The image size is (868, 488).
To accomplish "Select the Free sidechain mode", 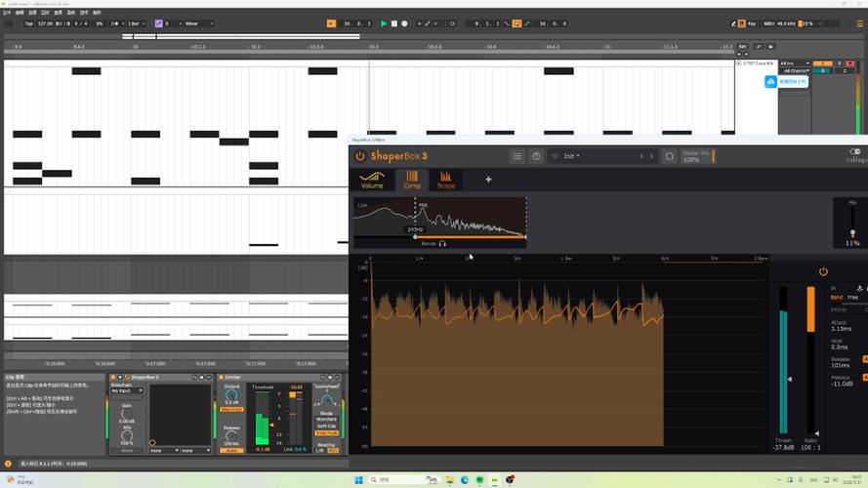I will pos(853,298).
